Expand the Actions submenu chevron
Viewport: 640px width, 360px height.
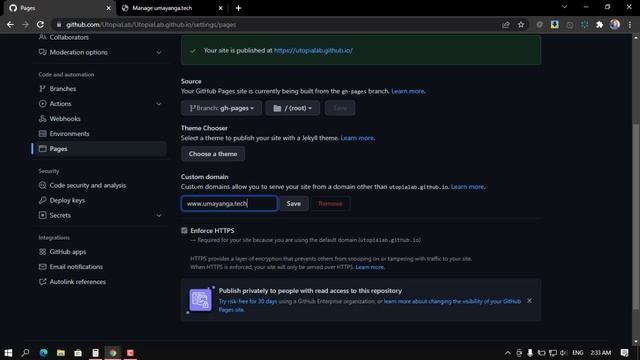pos(159,104)
